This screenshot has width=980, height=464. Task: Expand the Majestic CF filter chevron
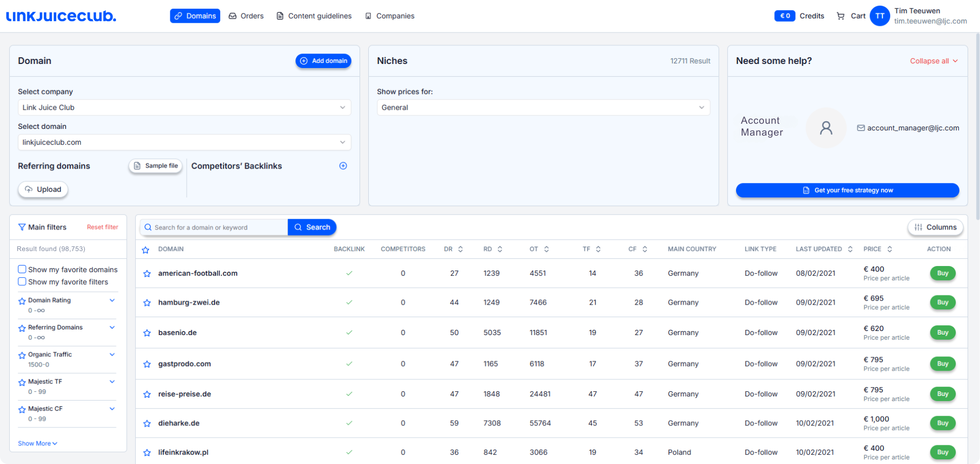pyautogui.click(x=112, y=409)
